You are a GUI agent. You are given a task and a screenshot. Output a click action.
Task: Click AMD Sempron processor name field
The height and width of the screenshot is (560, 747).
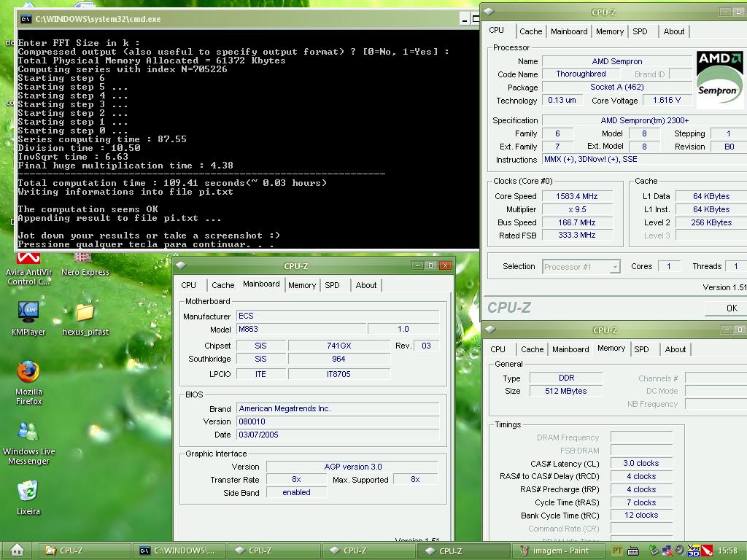point(617,61)
